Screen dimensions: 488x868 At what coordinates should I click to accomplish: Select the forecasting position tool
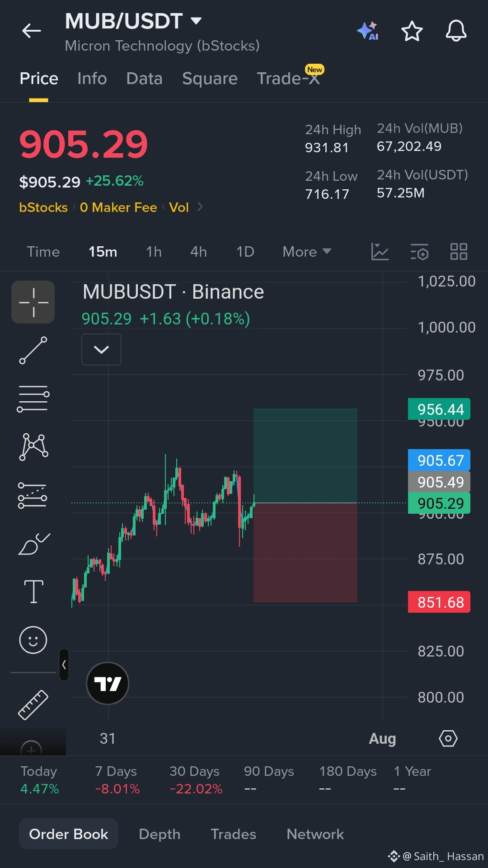pyautogui.click(x=33, y=495)
